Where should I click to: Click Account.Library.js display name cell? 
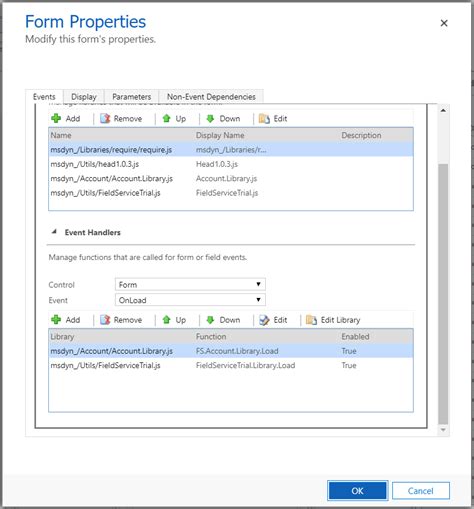tap(226, 178)
